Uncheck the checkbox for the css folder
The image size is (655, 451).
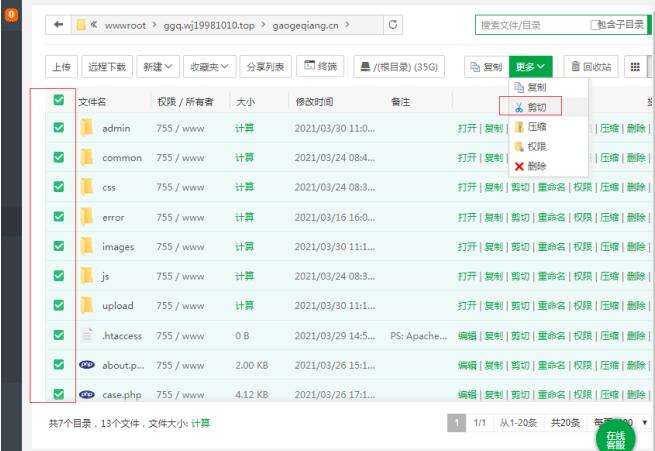[59, 187]
